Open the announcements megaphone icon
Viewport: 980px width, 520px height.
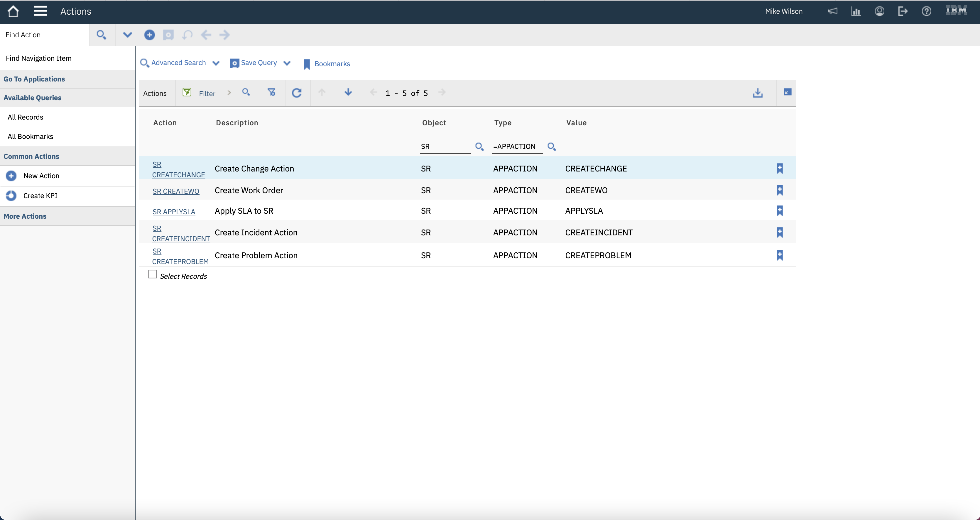[x=833, y=11]
